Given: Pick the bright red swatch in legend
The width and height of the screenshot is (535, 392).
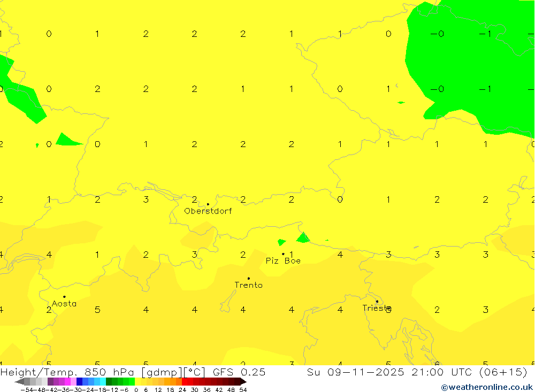Looking at the screenshot, I should click(x=185, y=382).
